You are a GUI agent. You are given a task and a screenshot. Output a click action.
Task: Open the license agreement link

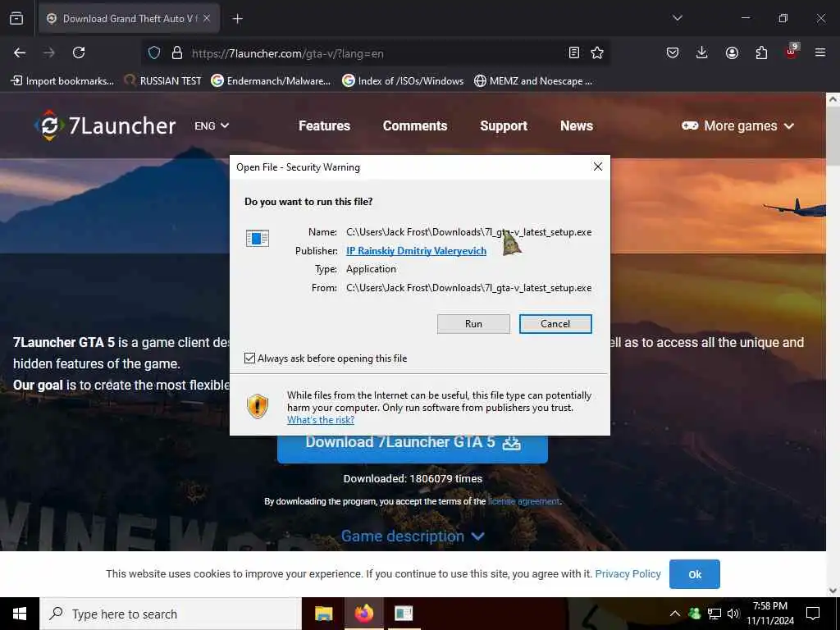coord(523,501)
